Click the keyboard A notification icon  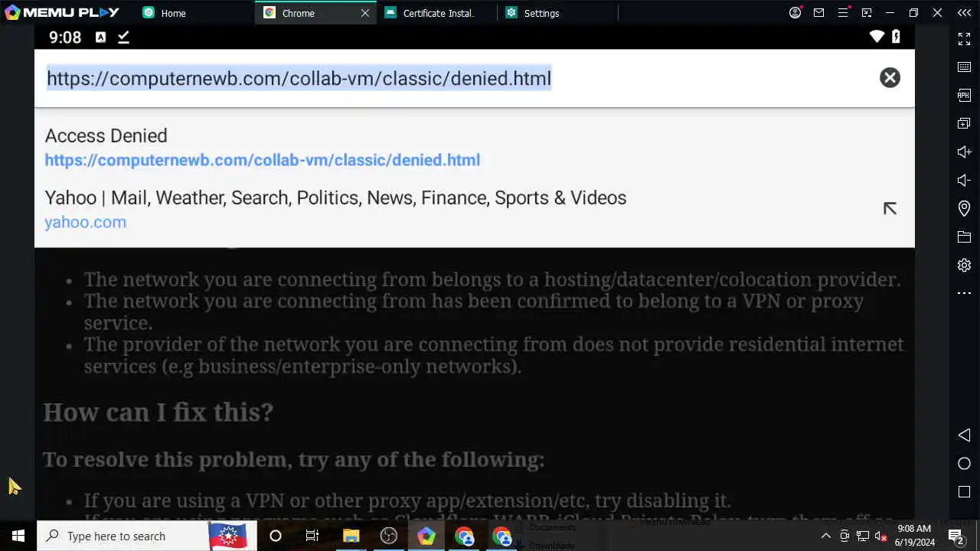(x=100, y=37)
